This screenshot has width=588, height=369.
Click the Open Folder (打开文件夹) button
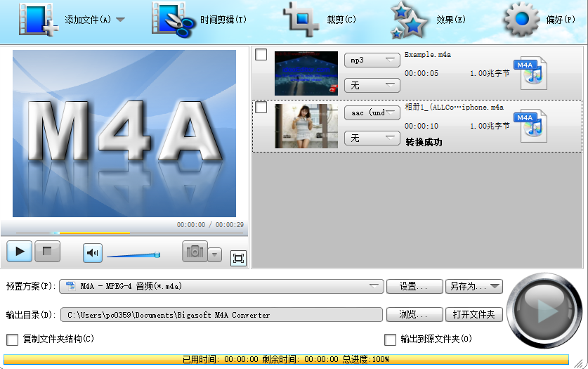(x=474, y=315)
